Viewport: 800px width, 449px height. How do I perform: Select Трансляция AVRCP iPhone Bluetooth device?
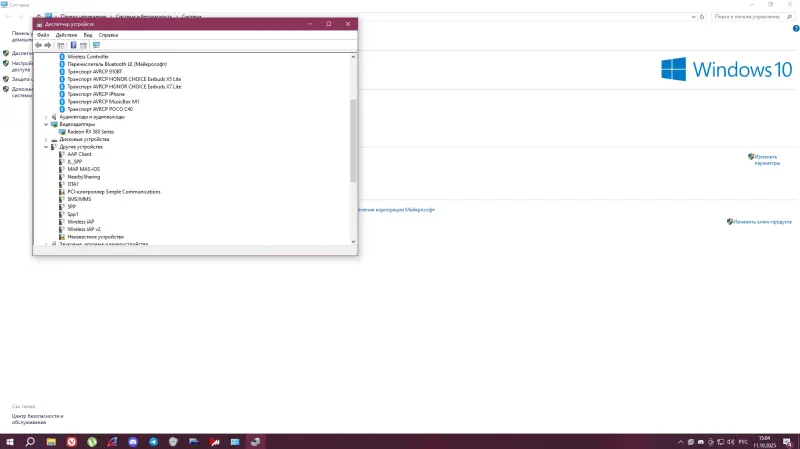[101, 94]
